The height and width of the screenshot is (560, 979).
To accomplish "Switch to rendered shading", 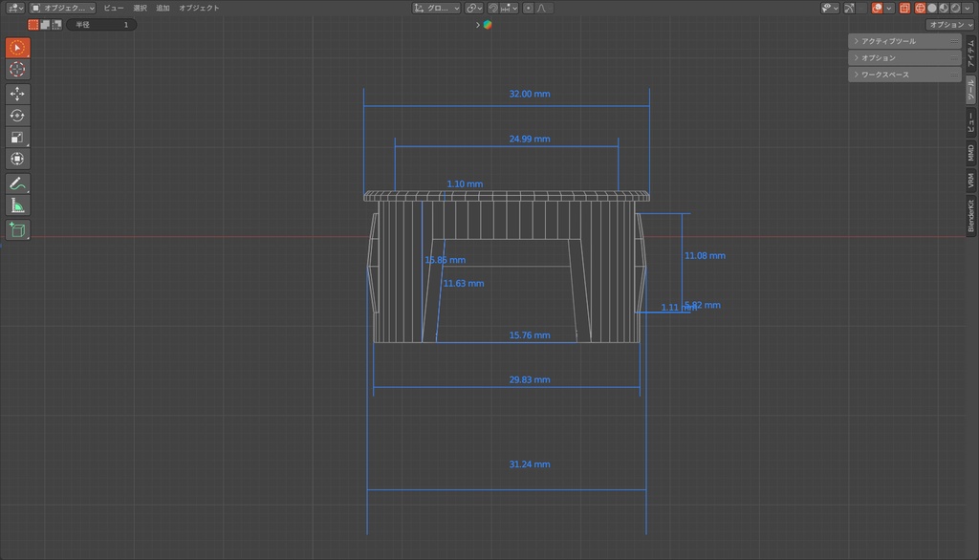I will (x=955, y=8).
